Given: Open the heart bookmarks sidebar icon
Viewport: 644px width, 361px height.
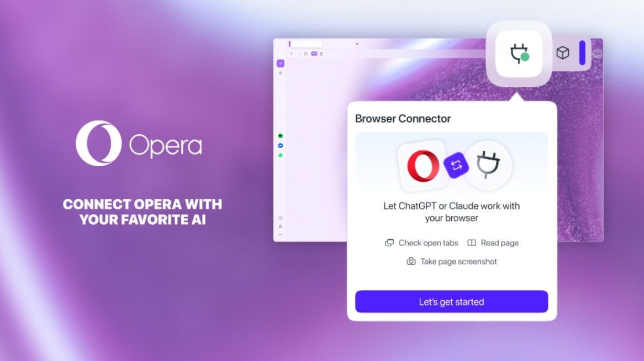Looking at the screenshot, I should tap(281, 218).
